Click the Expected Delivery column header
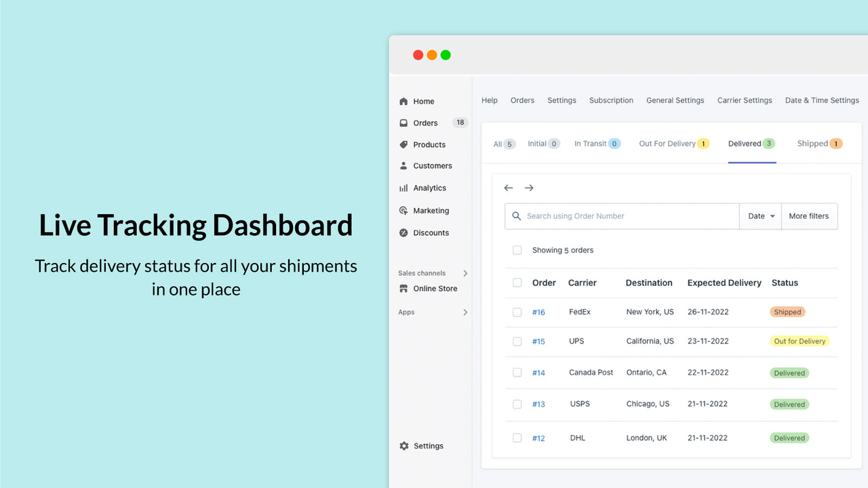Viewport: 868px width, 488px height. 724,283
